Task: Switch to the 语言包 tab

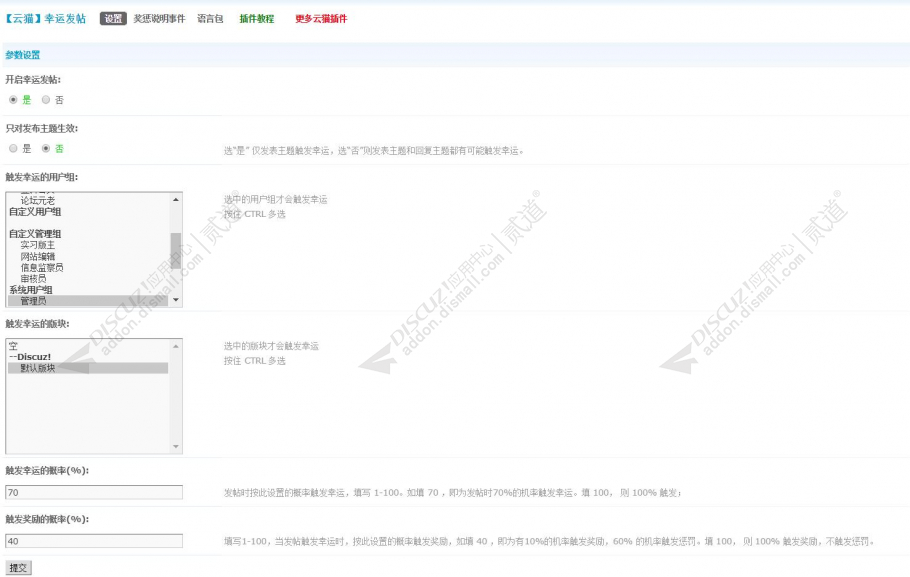Action: [x=210, y=19]
